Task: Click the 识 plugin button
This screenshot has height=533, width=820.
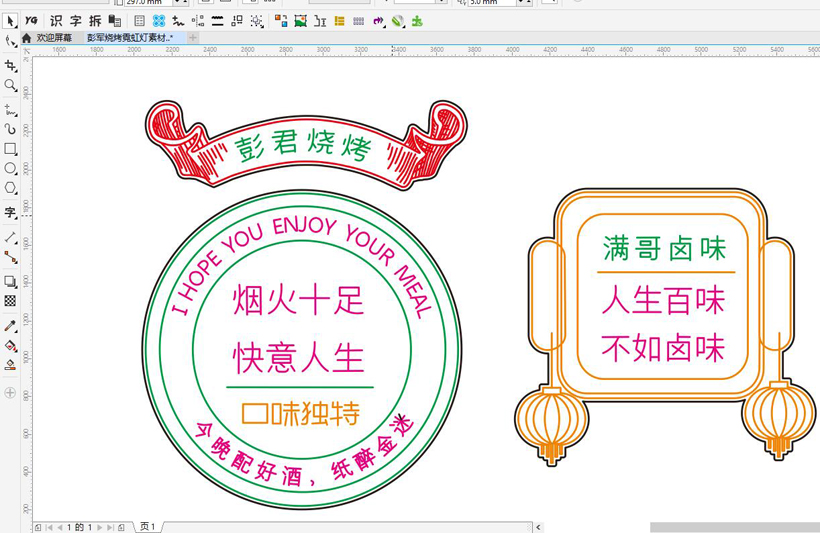Action: (56, 21)
